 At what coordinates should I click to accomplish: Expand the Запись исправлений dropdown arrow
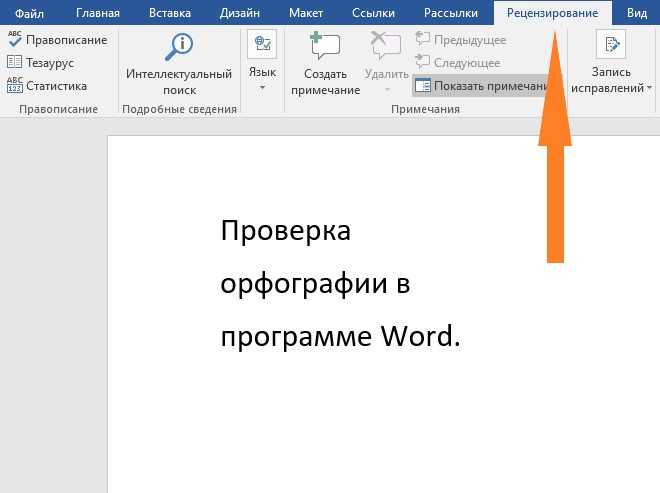pyautogui.click(x=649, y=88)
